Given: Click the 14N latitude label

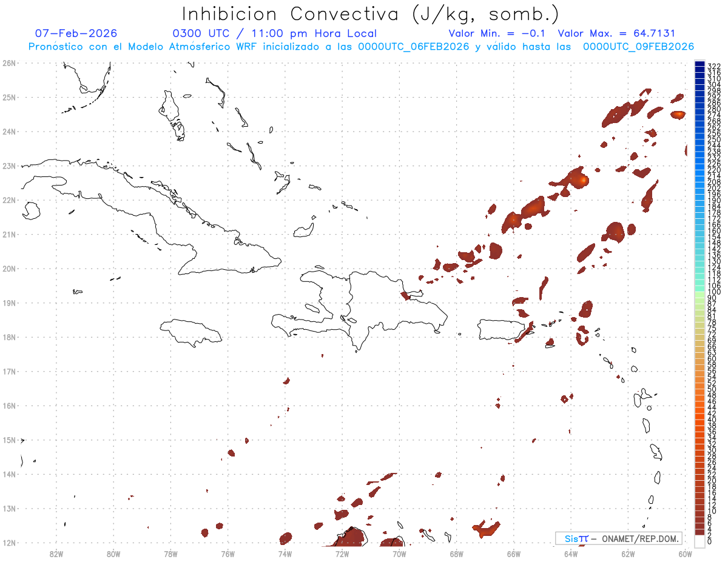Looking at the screenshot, I should 8,474.
